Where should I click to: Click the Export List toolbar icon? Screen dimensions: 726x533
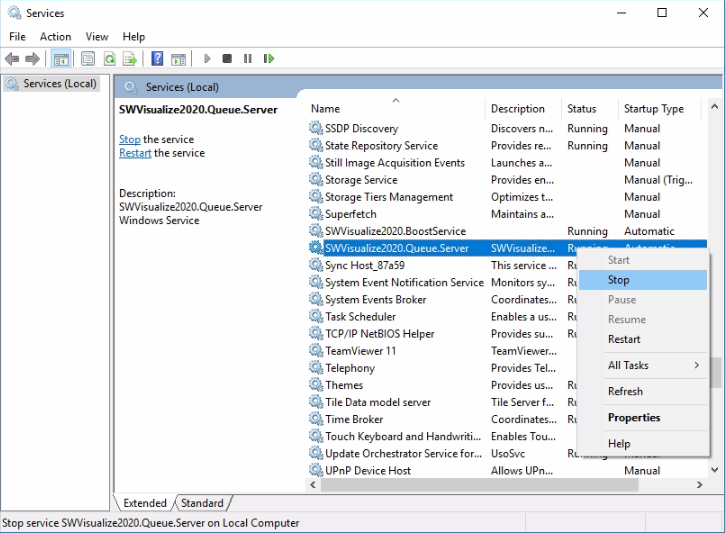[130, 59]
